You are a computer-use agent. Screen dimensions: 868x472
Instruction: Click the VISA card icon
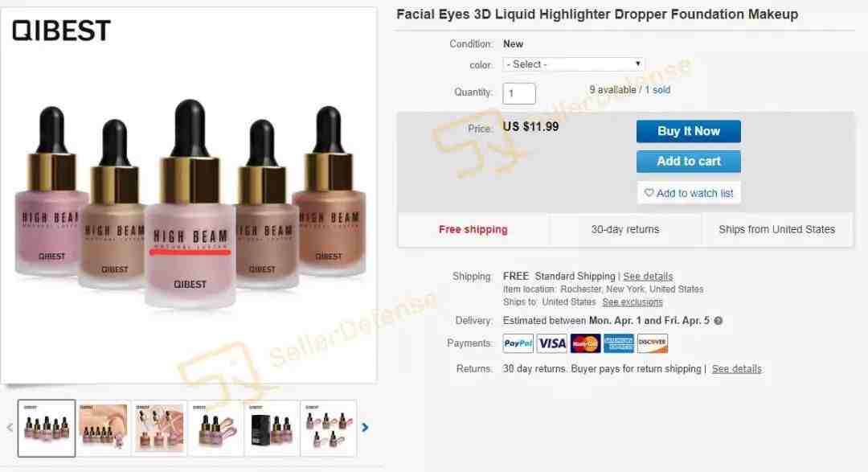pos(552,343)
